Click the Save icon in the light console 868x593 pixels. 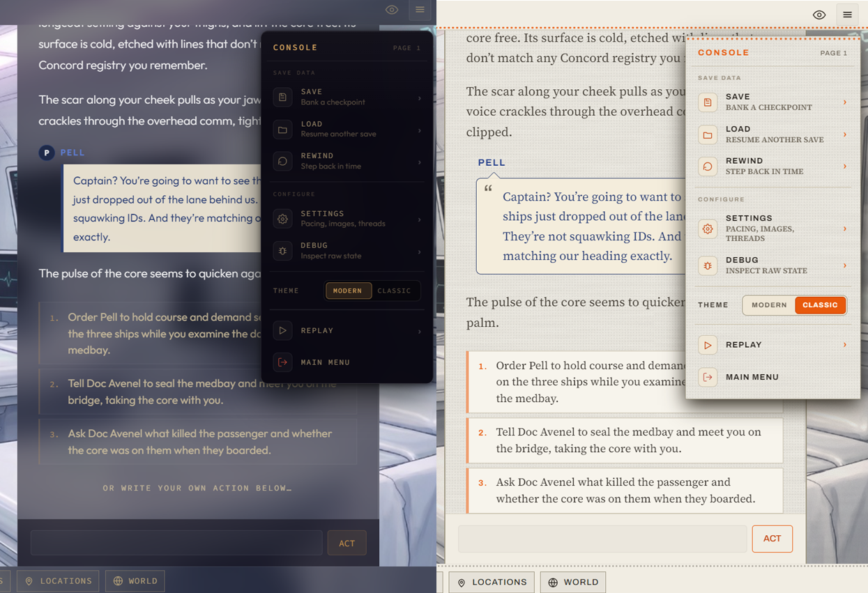click(708, 102)
